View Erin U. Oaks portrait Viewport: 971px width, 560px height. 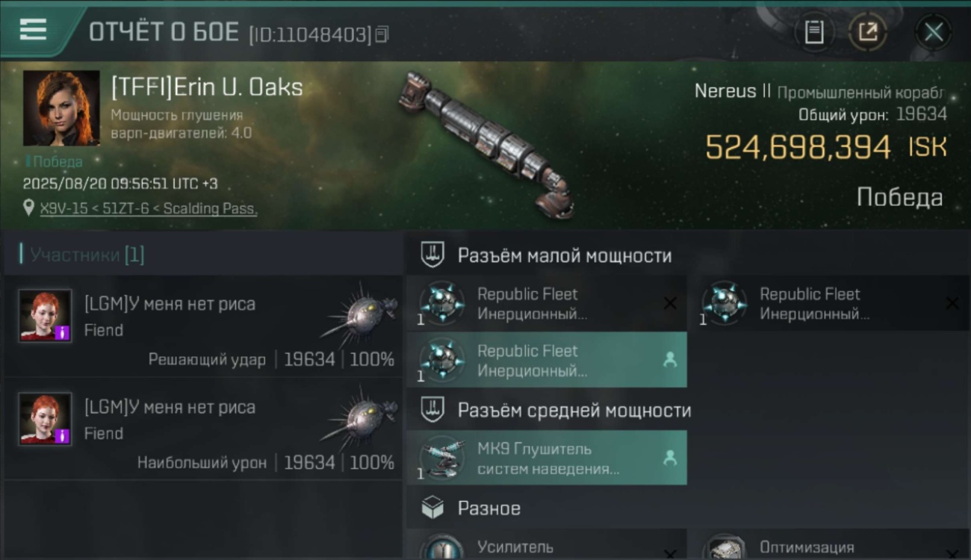point(61,108)
